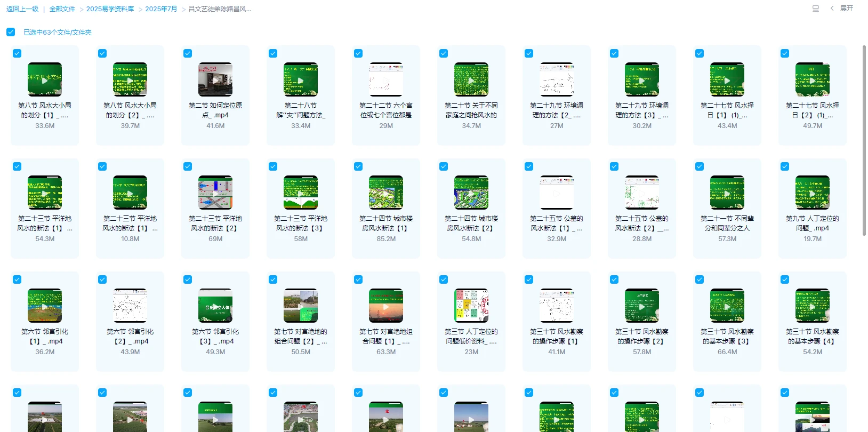
Task: Open 第二十九节 环境调理的方法【2】 thumbnail
Action: pos(557,79)
